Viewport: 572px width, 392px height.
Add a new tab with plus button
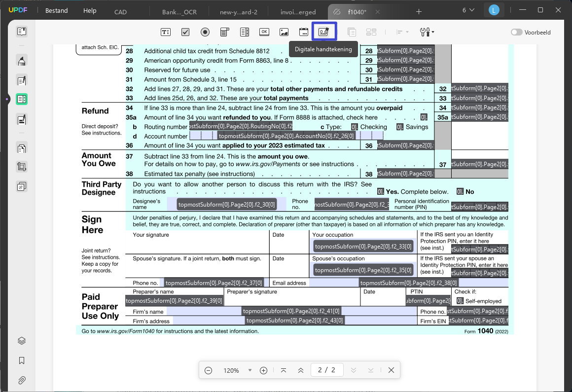tap(419, 12)
